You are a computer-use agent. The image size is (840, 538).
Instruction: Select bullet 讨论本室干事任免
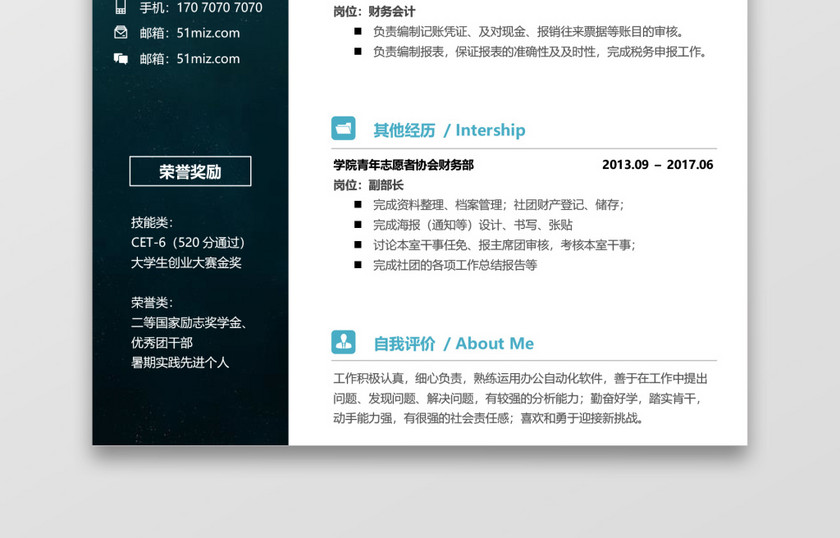504,245
